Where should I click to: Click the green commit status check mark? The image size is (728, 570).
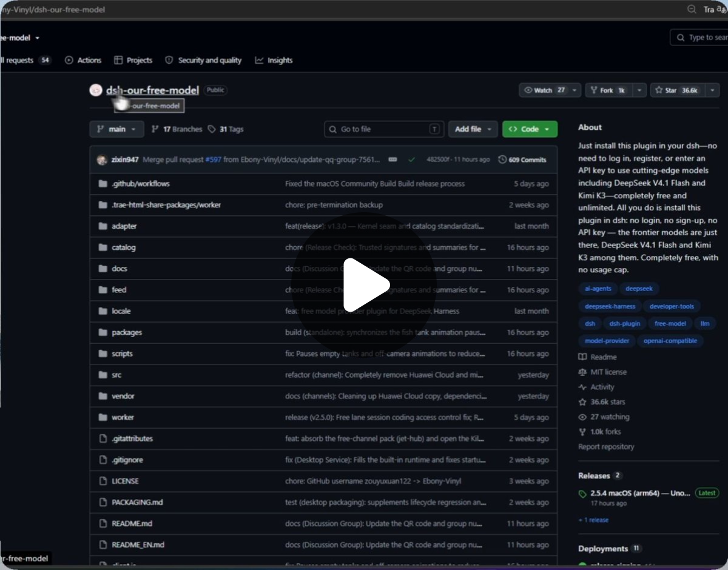pyautogui.click(x=411, y=159)
